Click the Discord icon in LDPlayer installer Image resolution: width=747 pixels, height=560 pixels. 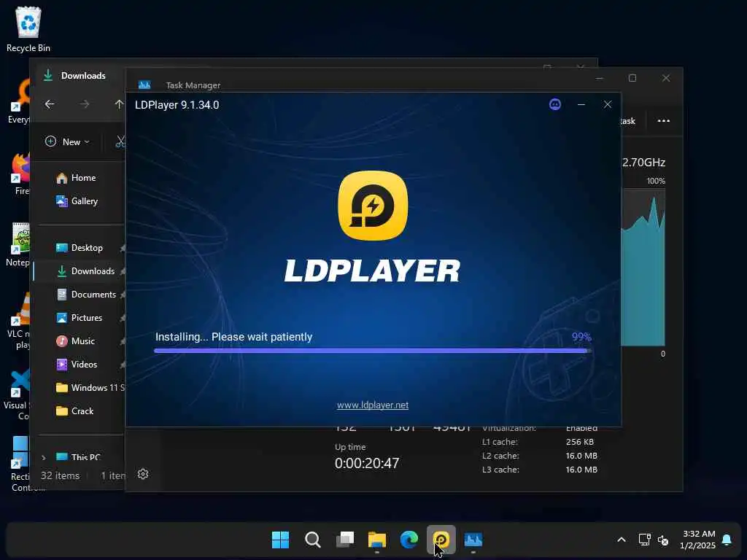click(555, 104)
